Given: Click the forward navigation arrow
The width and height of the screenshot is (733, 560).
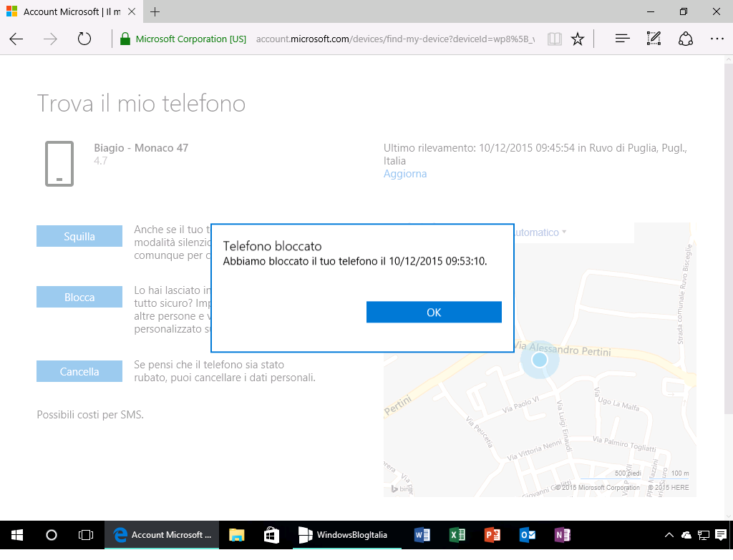Looking at the screenshot, I should click(x=50, y=39).
